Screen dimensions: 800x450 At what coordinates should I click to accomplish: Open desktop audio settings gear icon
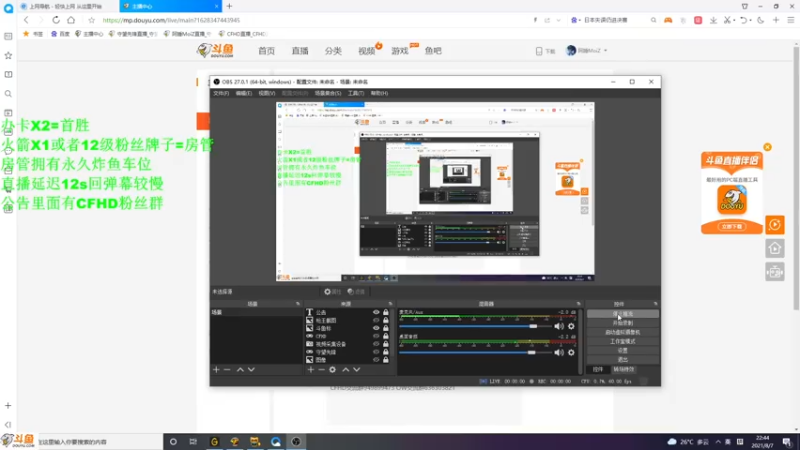[571, 352]
